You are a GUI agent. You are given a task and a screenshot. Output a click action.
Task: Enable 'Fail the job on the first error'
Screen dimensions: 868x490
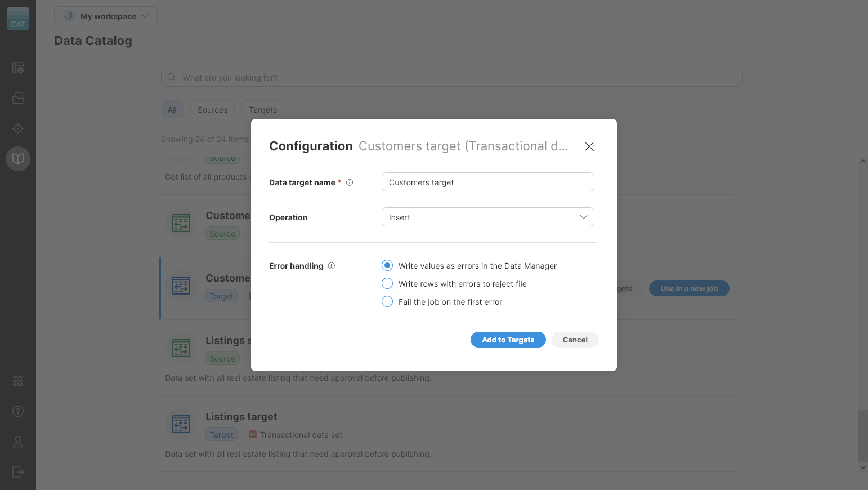pos(387,301)
